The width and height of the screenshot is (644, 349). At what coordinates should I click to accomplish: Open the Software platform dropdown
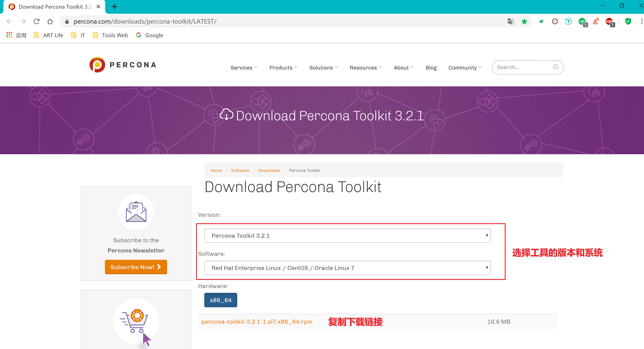pos(347,268)
